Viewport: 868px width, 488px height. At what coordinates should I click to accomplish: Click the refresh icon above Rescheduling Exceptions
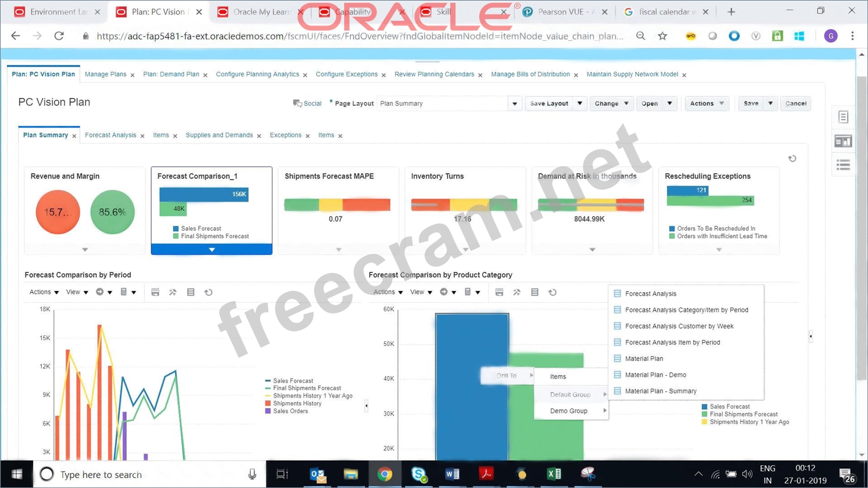(792, 158)
